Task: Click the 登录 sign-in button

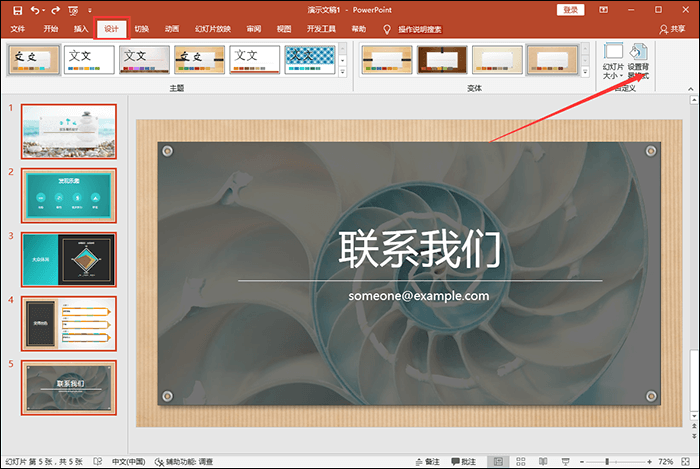Action: 571,10
